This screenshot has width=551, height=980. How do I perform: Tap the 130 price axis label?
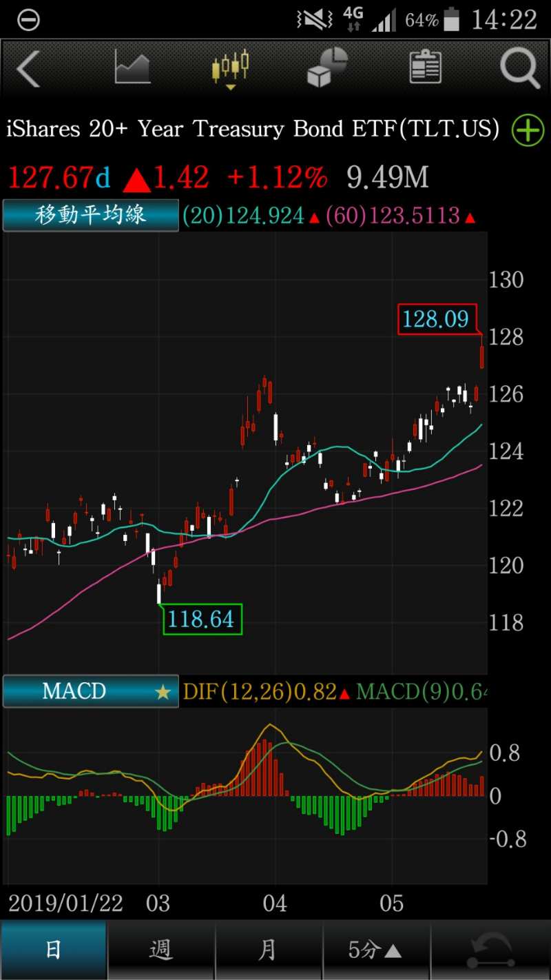coord(506,280)
